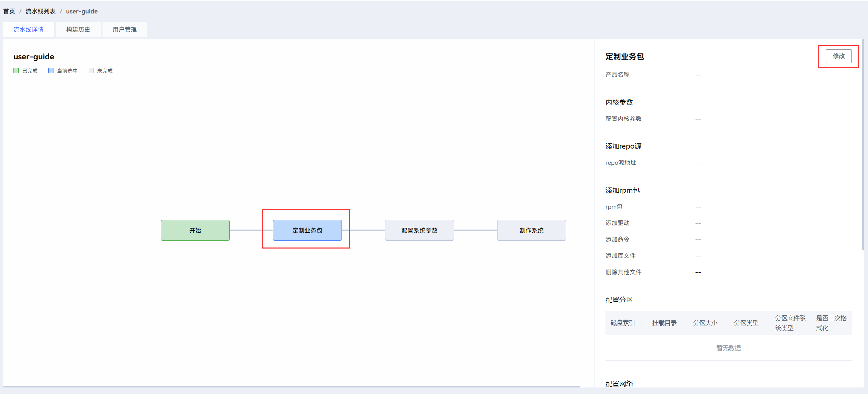Screen dimensions: 868x394
Task: Click the 分区大小 column header
Action: (705, 323)
